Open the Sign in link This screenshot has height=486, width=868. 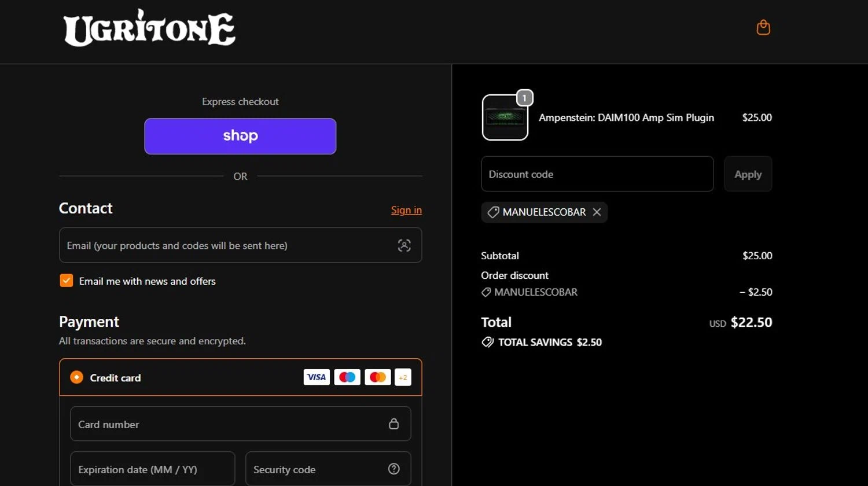pos(406,210)
